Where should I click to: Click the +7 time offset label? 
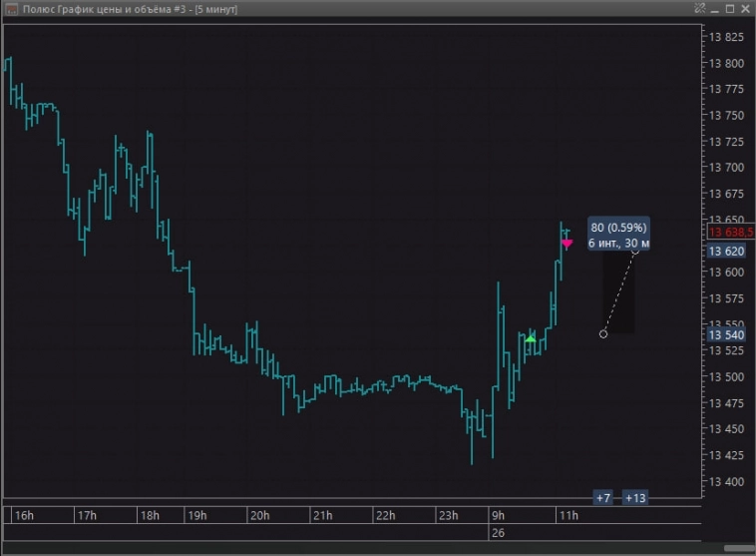click(602, 498)
